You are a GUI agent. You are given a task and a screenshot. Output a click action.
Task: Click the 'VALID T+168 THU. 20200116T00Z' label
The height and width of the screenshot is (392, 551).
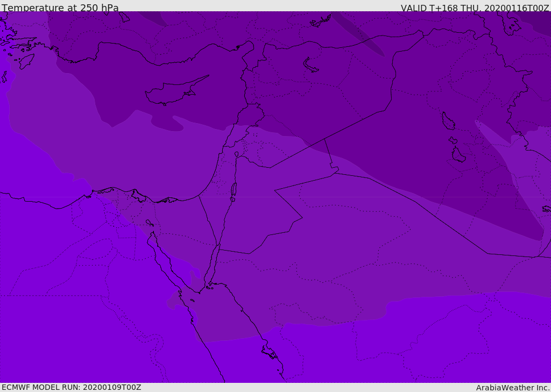pos(475,8)
